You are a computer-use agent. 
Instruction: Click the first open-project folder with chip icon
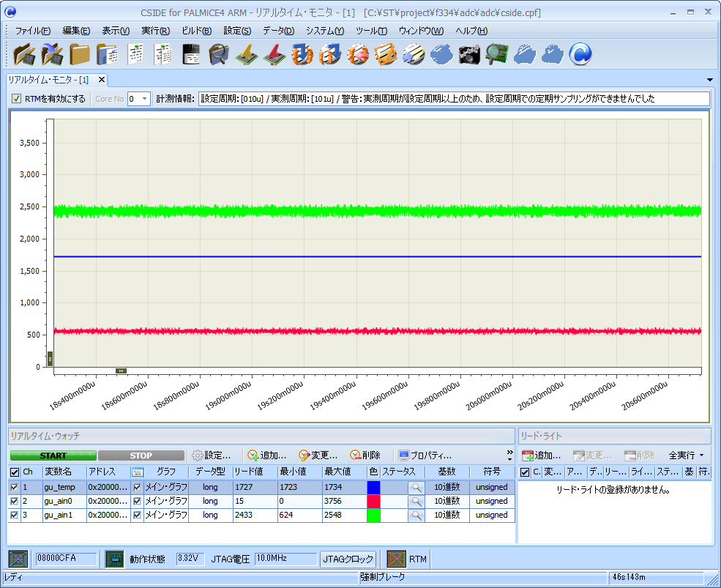(x=24, y=54)
